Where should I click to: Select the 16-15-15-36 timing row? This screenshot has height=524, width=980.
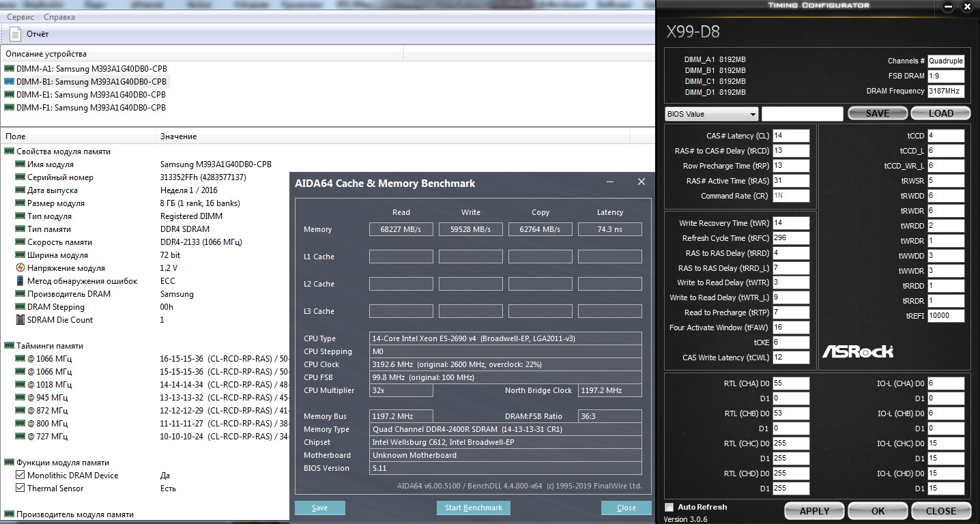point(145,359)
